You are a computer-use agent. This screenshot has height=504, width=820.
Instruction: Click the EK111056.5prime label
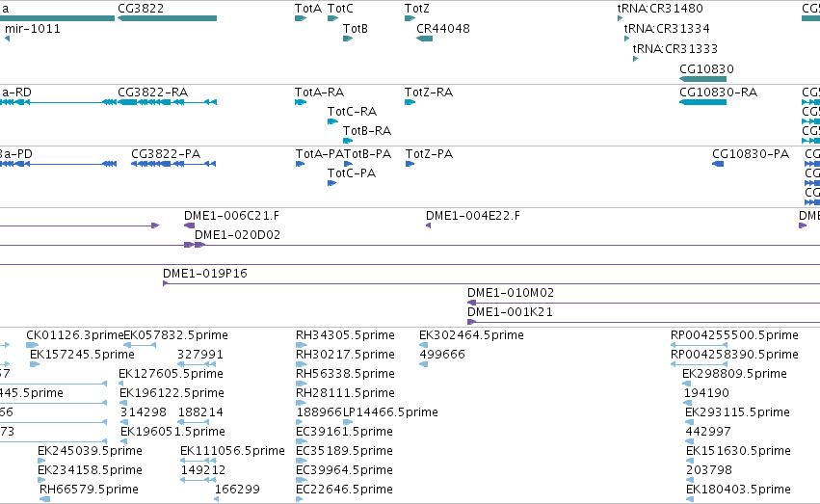233,451
